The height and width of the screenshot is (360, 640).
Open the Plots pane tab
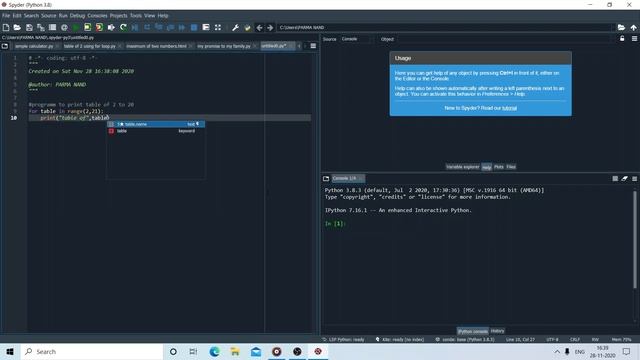coord(499,167)
